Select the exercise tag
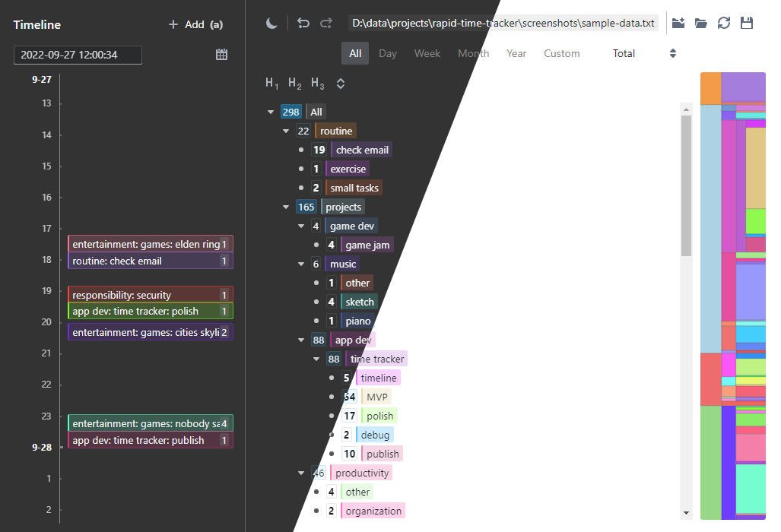The width and height of the screenshot is (781, 532). coord(348,169)
